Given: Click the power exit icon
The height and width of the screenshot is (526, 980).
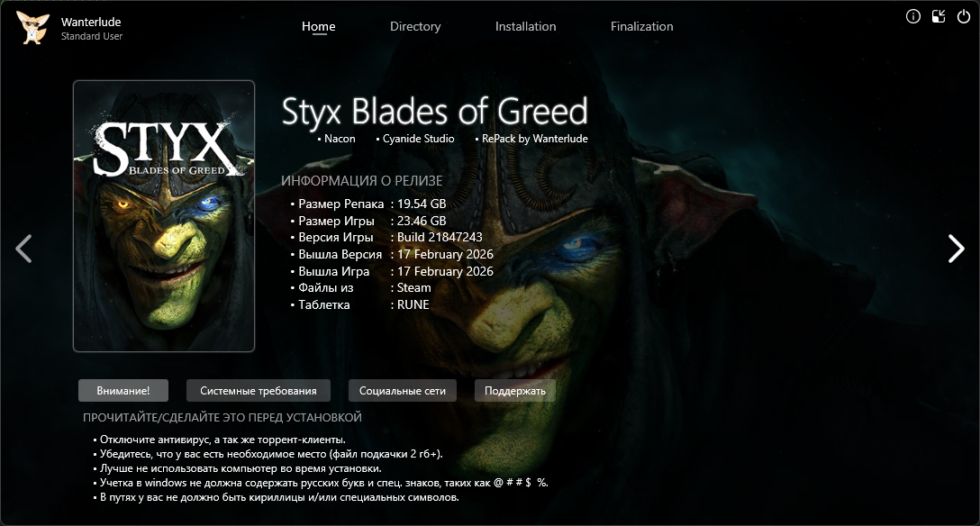Looking at the screenshot, I should (964, 17).
